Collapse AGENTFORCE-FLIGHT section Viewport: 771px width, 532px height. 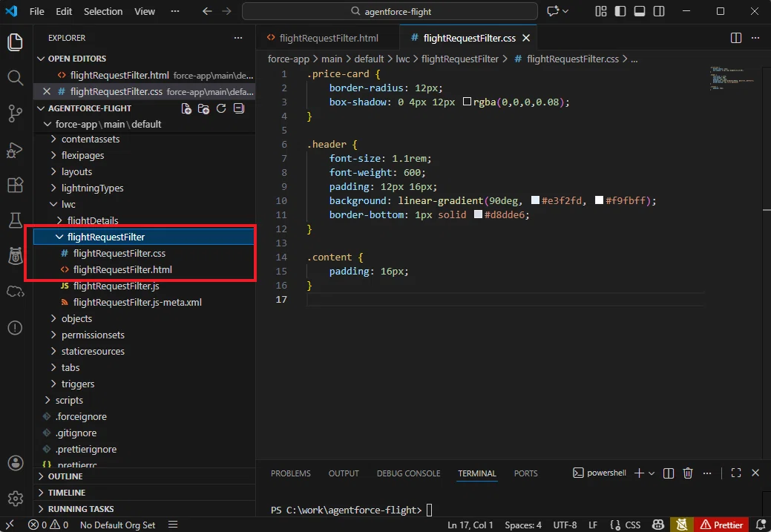pos(41,108)
